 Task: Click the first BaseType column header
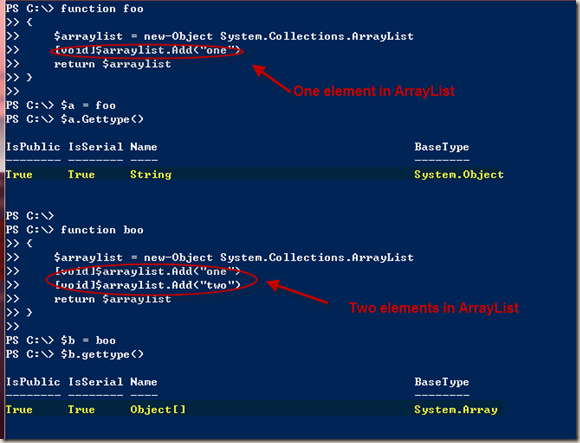coord(442,147)
